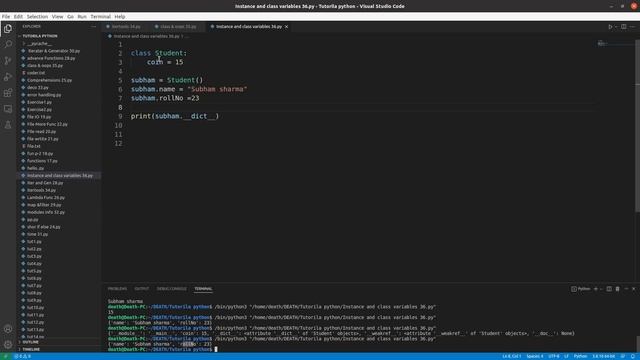Change file encoding via UTF-8
Image resolution: width=640 pixels, height=360 pixels.
tap(554, 356)
